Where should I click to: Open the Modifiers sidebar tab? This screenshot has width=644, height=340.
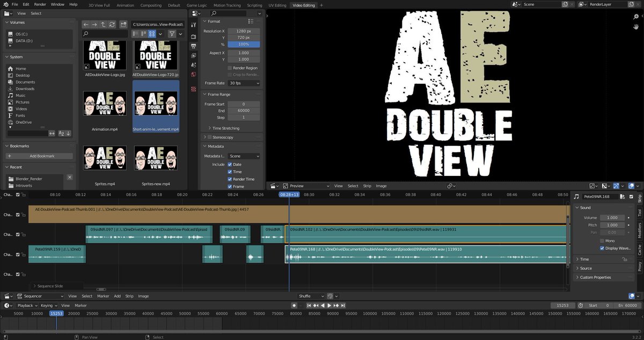coord(639,231)
